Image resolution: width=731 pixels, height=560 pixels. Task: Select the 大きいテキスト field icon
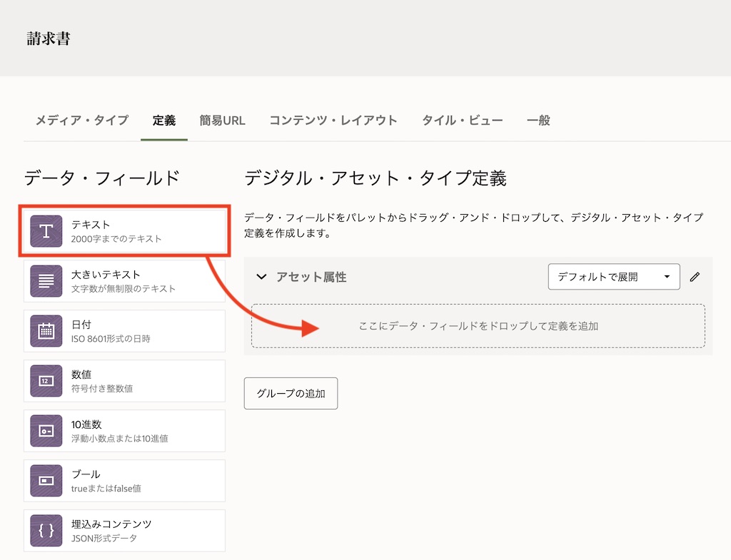point(46,281)
